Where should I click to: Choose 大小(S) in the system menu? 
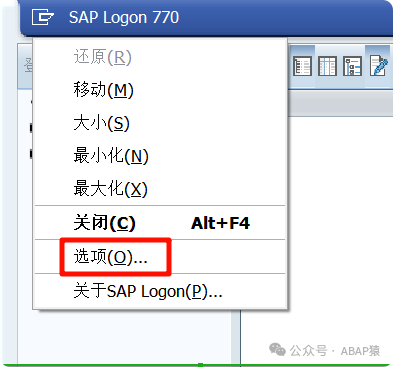(160, 123)
